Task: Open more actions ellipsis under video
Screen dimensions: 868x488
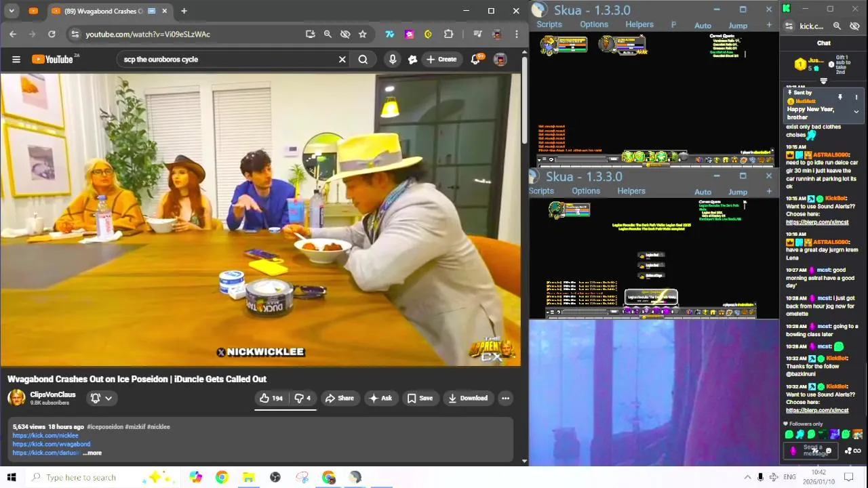Action: tap(505, 398)
